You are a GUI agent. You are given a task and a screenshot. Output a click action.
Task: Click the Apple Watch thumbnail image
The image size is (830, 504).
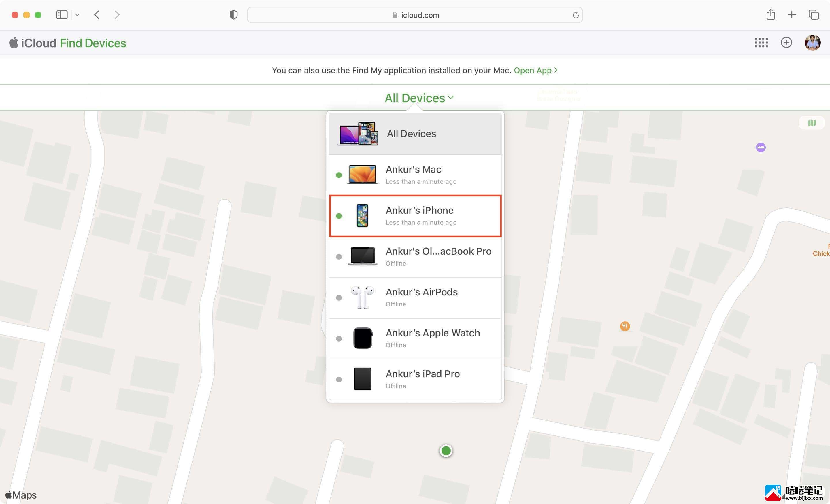[363, 338]
